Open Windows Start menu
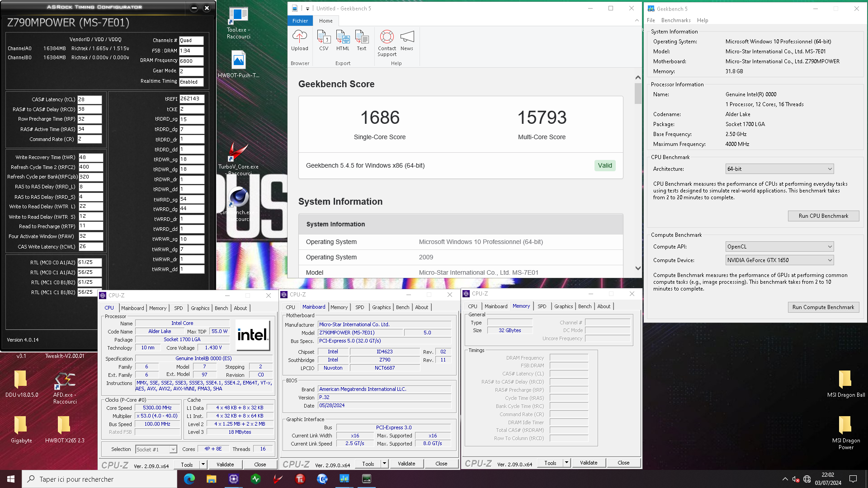Viewport: 868px width, 488px height. [11, 479]
